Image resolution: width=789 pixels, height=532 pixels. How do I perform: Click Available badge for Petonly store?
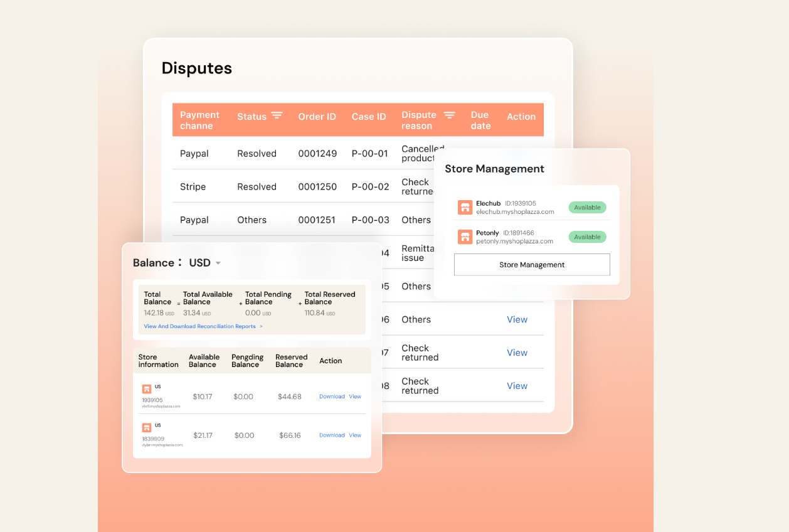coord(587,237)
